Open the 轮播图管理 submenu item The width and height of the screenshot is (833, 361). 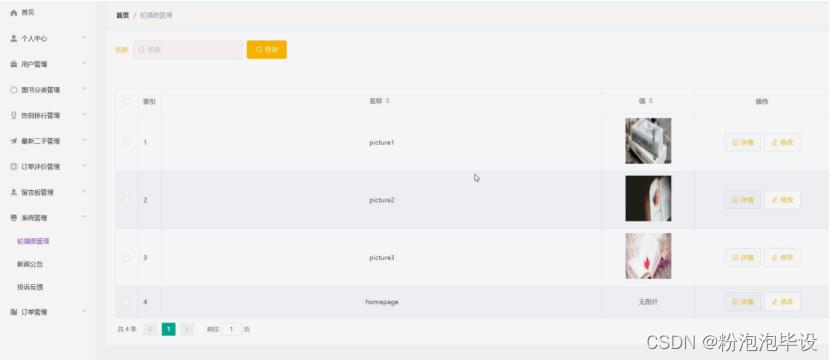(x=33, y=241)
